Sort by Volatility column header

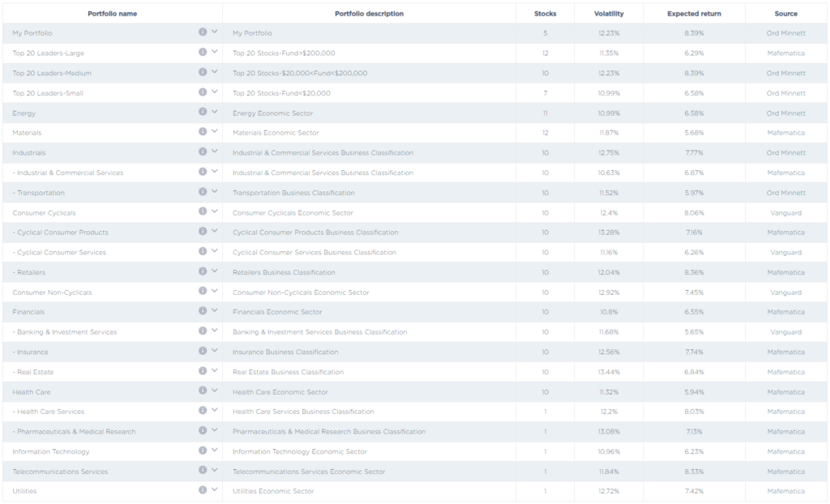pyautogui.click(x=609, y=14)
